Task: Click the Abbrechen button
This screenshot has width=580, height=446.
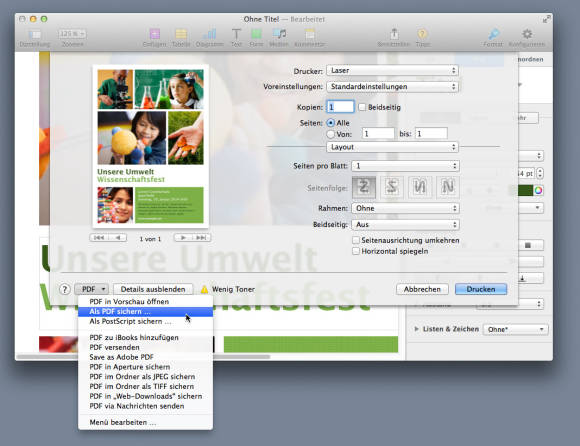Action: [422, 289]
